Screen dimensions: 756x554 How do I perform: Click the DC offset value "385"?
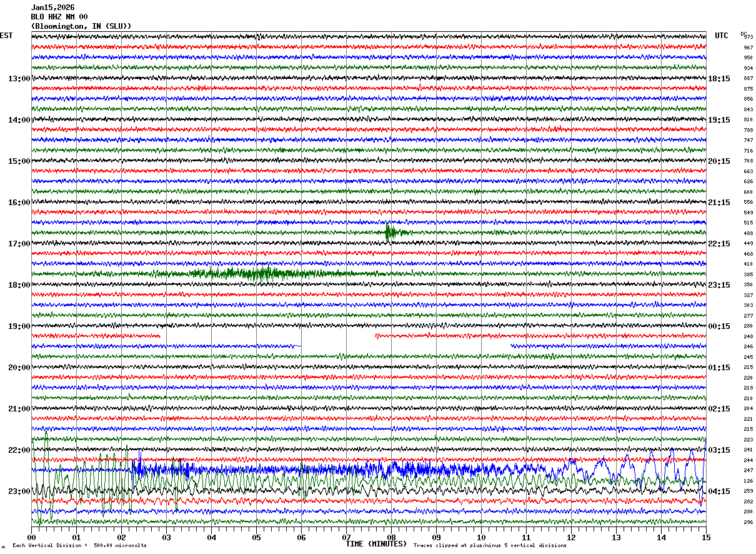coord(749,274)
